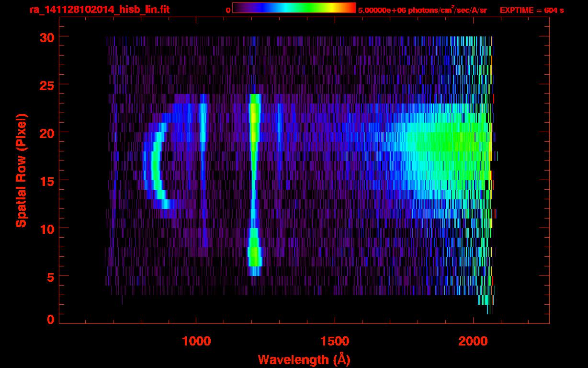Click the file name ra_141128102014_hisb_lin.fit
This screenshot has width=588, height=368.
pos(99,10)
